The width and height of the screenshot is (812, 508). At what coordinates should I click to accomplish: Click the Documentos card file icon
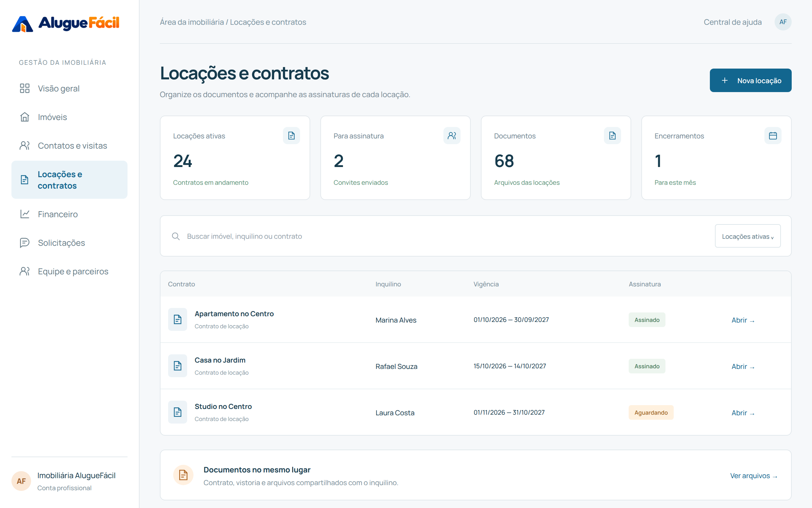point(612,135)
